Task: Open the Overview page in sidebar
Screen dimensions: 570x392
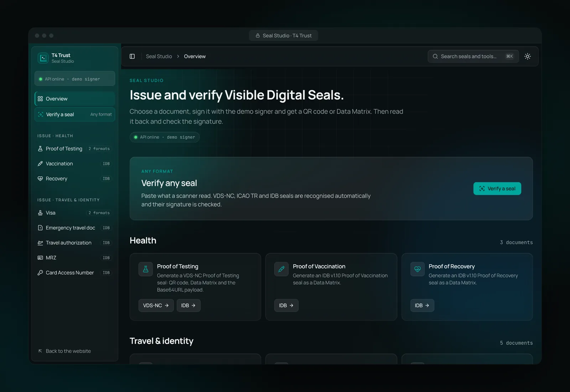Action: click(x=75, y=99)
